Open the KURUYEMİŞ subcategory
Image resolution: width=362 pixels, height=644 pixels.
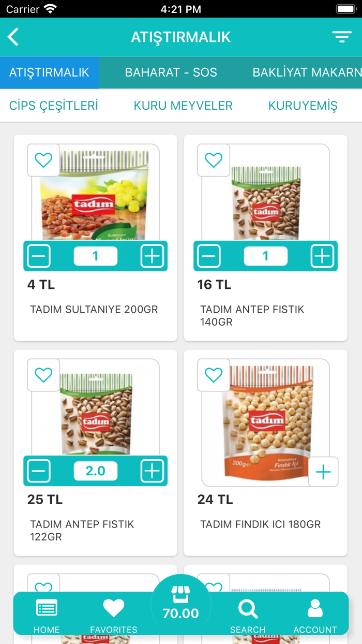click(303, 105)
